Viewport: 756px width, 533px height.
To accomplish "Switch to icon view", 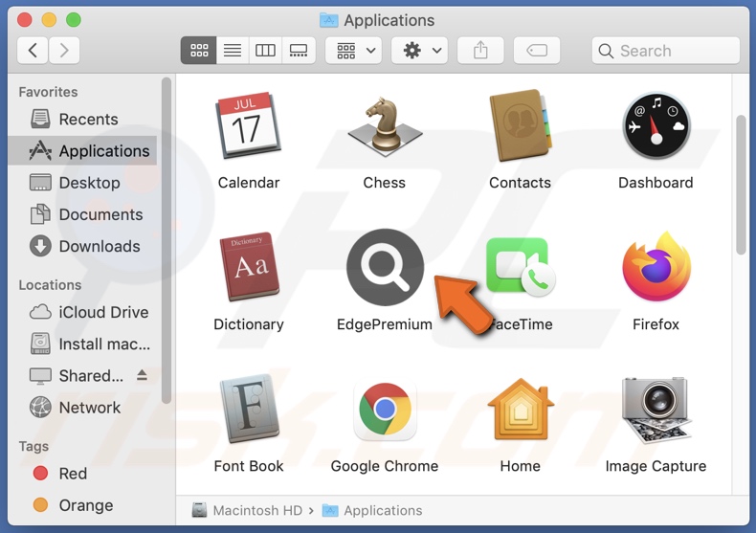I will (199, 50).
